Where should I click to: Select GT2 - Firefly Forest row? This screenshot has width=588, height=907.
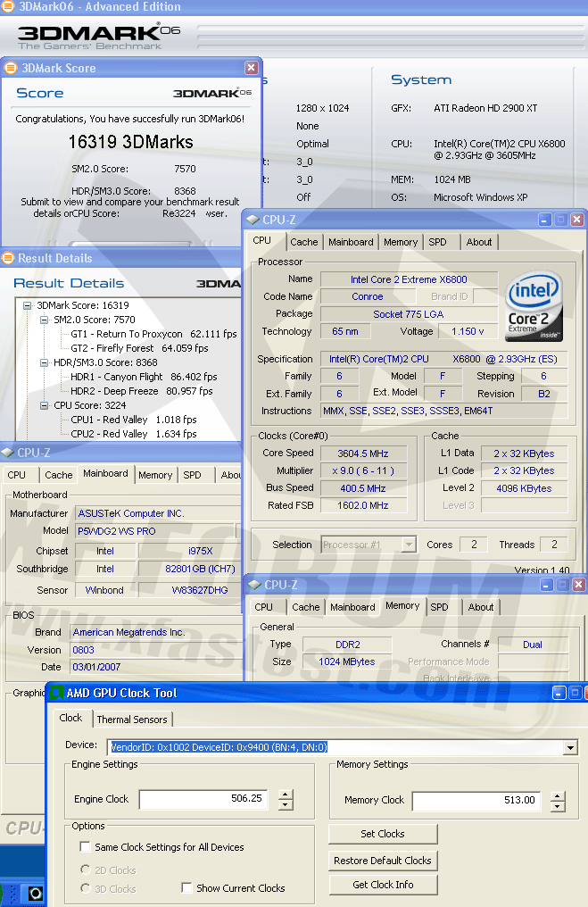click(x=139, y=348)
